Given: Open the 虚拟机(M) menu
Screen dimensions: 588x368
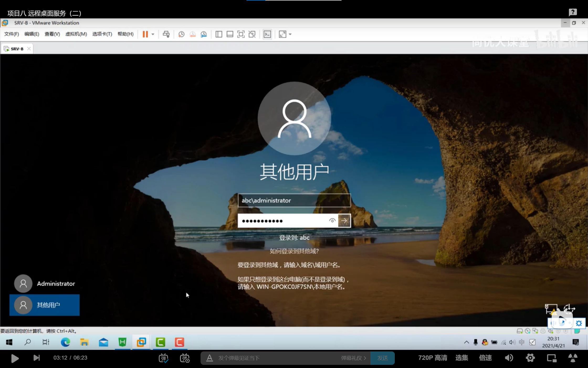Looking at the screenshot, I should (76, 34).
